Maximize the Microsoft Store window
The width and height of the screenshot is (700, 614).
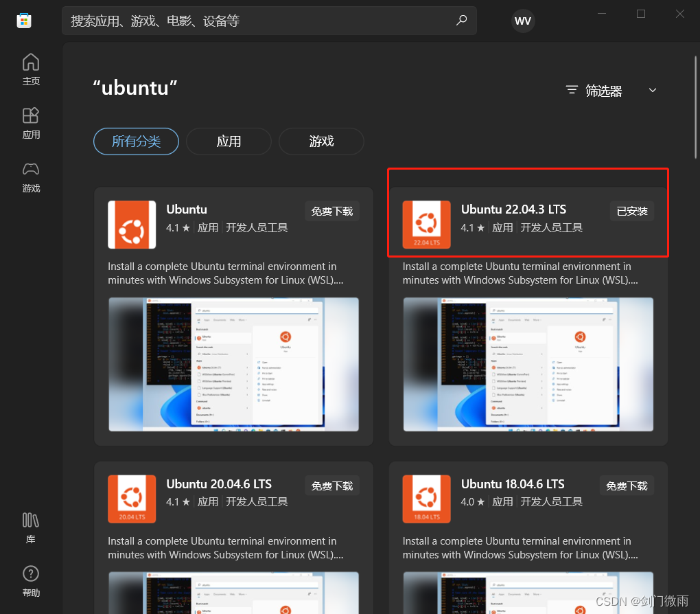(x=640, y=14)
